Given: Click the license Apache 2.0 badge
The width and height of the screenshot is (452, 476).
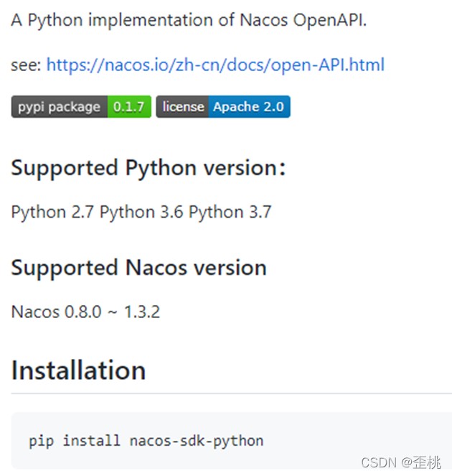Looking at the screenshot, I should pos(223,106).
